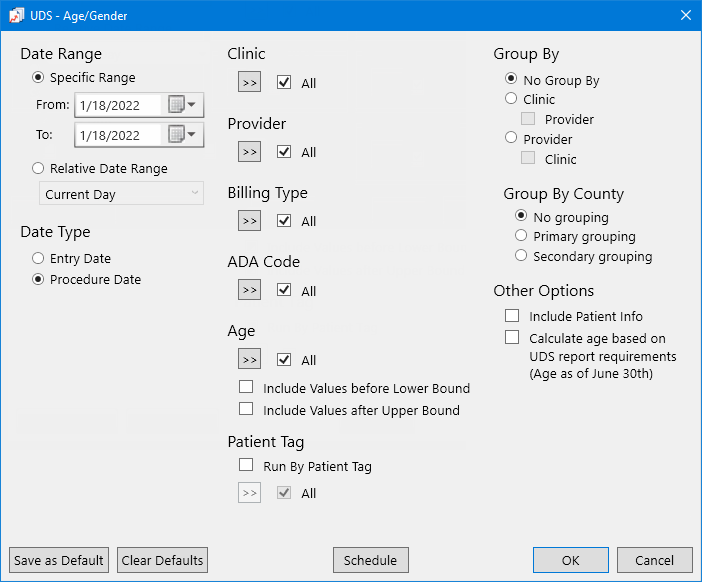Open the To date calendar picker
Viewport: 702px width, 582px height.
181,135
